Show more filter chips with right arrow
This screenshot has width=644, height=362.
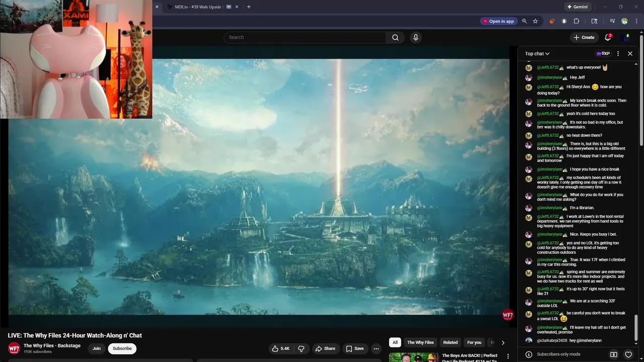(x=503, y=342)
